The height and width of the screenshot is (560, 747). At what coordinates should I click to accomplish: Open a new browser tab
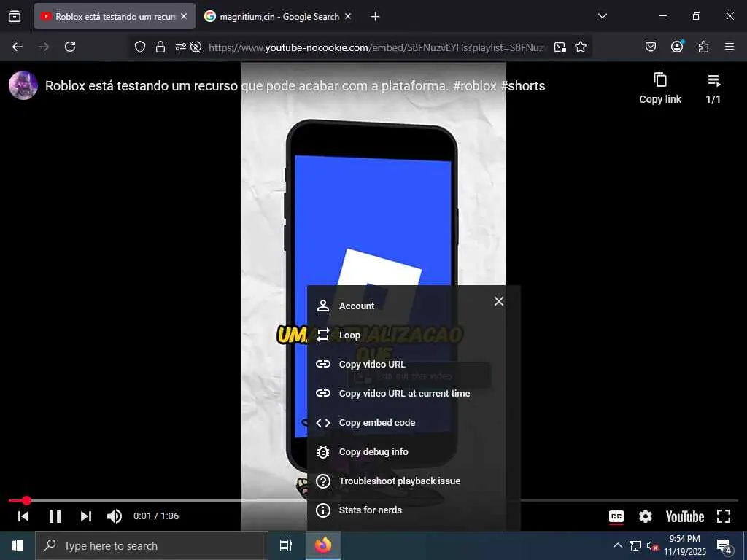(376, 17)
